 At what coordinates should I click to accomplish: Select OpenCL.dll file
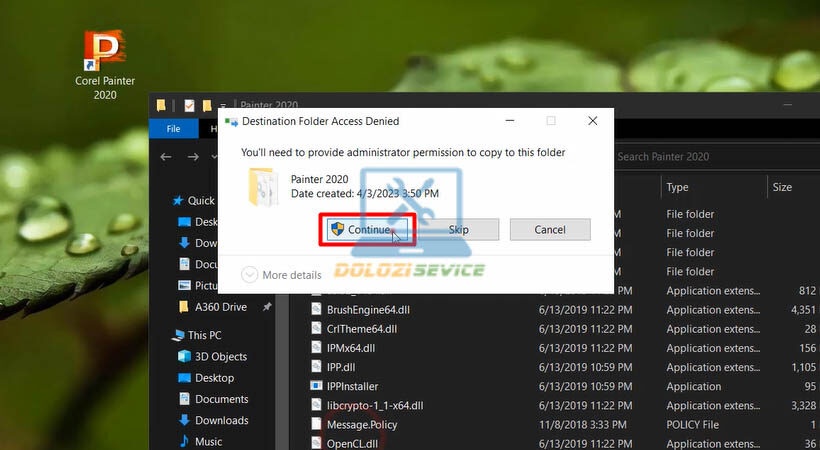click(x=352, y=444)
